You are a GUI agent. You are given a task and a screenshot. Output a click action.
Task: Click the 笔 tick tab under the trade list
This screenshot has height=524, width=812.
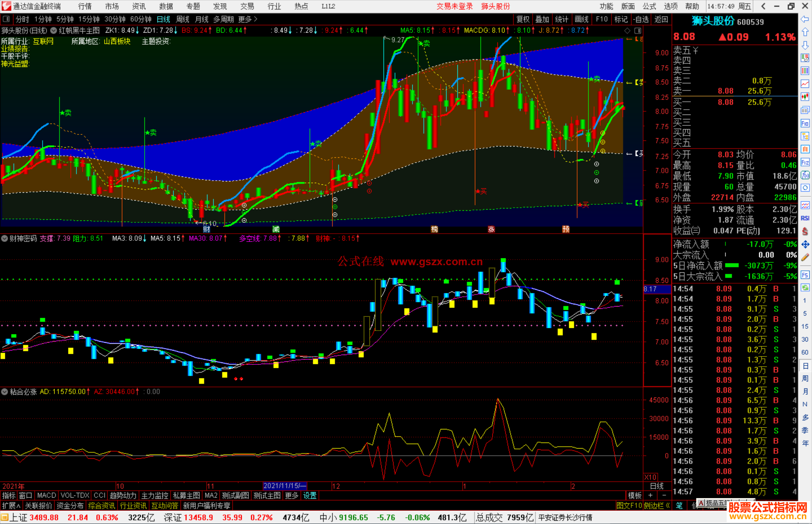tap(679, 506)
